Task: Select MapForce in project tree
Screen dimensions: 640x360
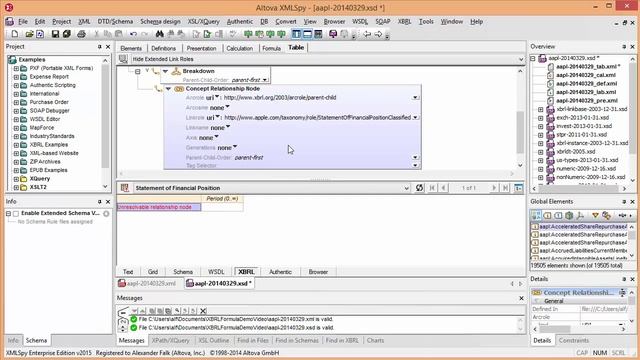Action: click(x=42, y=128)
